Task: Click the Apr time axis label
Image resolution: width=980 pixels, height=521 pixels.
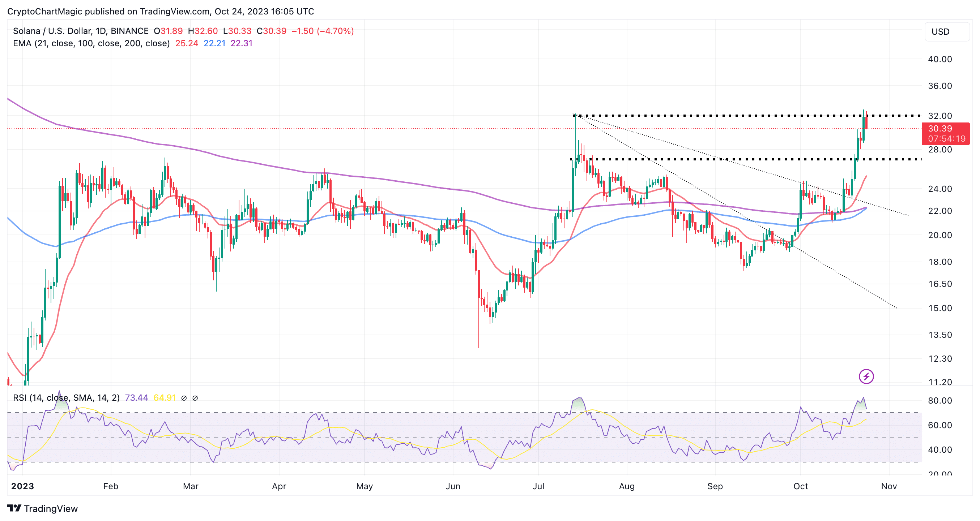Action: [279, 486]
